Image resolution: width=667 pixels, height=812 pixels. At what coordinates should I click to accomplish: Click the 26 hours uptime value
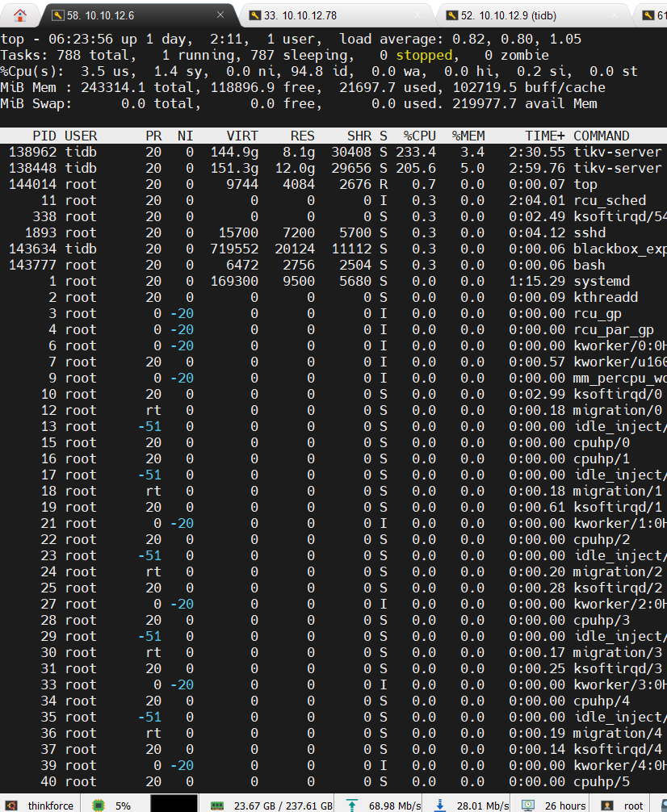point(565,806)
